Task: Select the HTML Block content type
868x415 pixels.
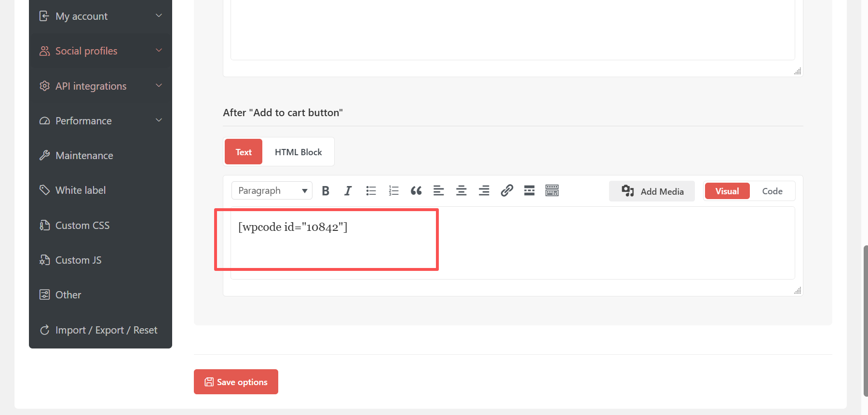Action: point(298,152)
